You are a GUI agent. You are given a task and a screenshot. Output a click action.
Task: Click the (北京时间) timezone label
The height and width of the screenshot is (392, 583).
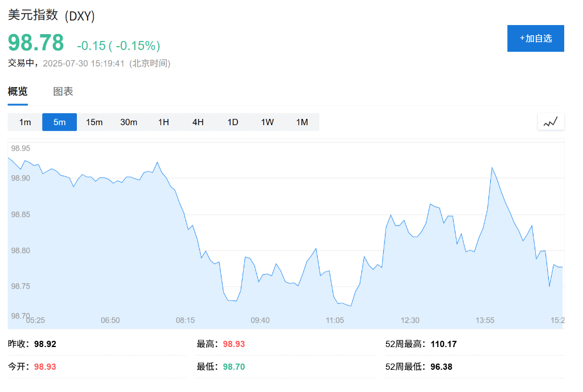[150, 64]
